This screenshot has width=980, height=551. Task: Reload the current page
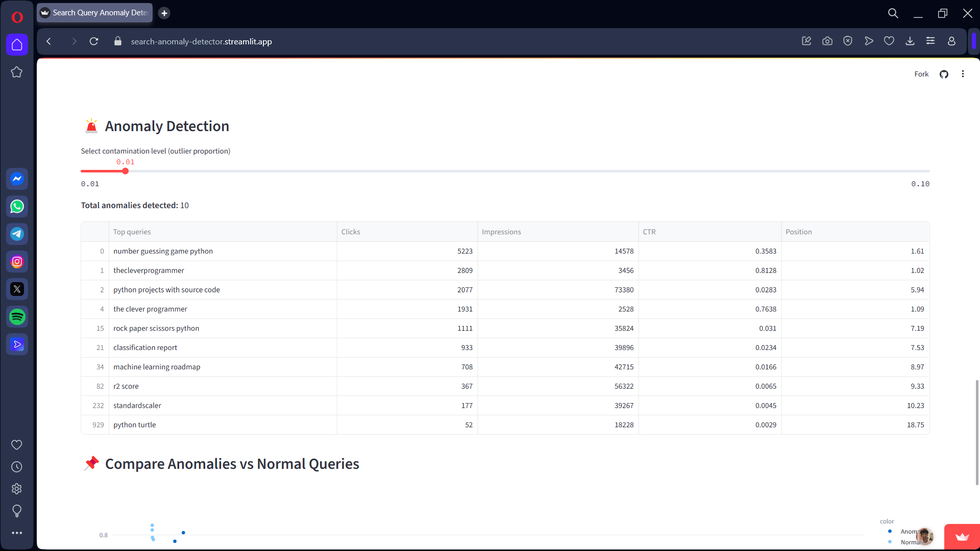click(x=94, y=41)
